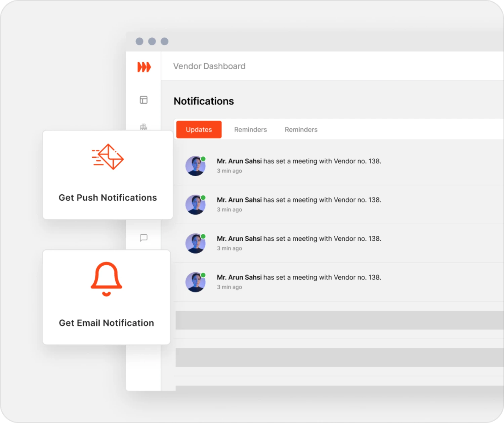Screen dimensions: 504x423
Task: Click the rightmost gray window control dot
Action: 164,41
